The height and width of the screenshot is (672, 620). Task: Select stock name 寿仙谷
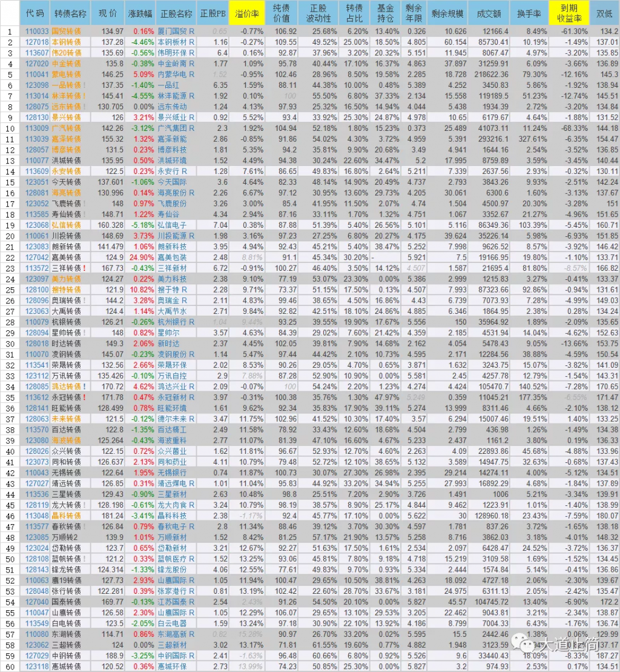168,214
